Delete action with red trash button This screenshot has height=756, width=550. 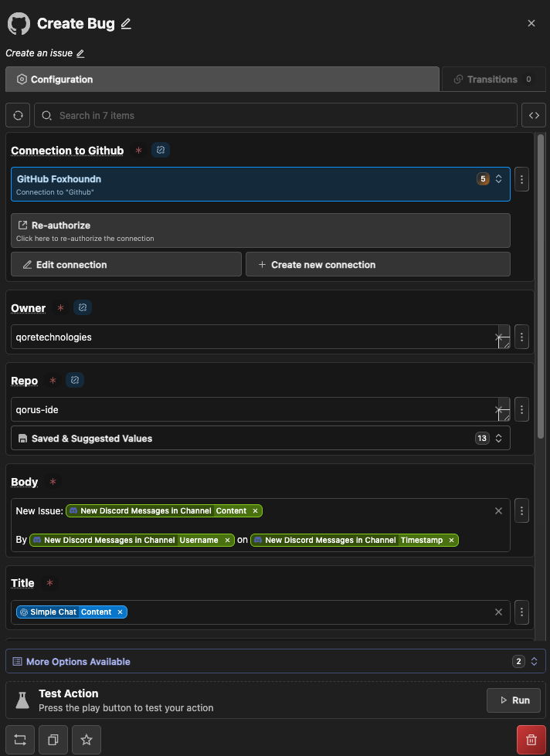click(531, 740)
